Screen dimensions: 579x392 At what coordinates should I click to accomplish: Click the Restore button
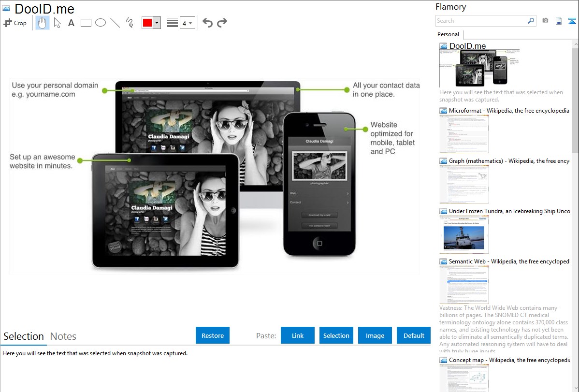(x=213, y=335)
